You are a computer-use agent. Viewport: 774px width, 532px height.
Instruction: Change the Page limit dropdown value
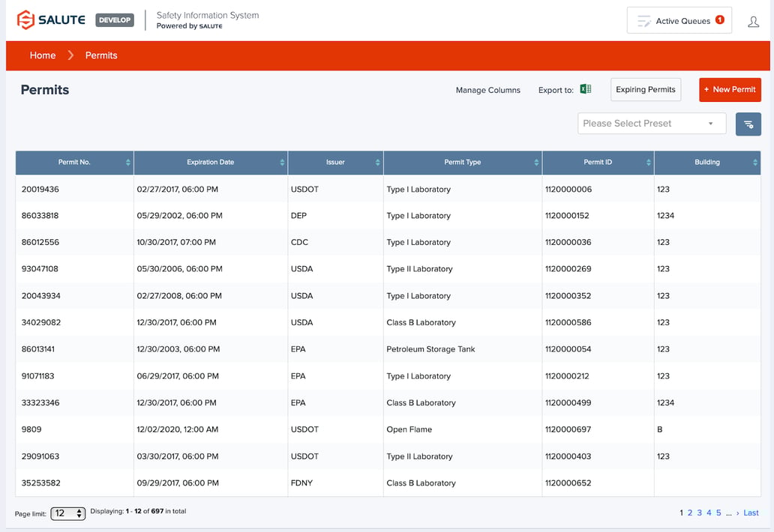(x=67, y=513)
